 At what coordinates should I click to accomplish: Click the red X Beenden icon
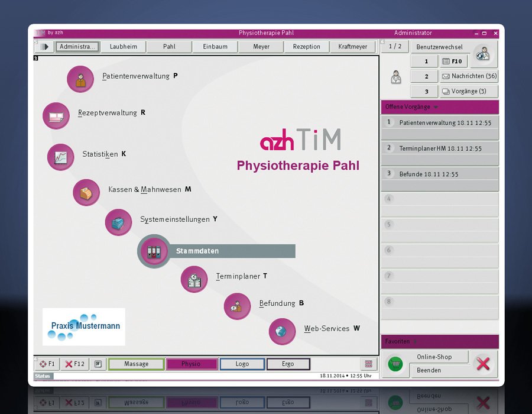483,364
